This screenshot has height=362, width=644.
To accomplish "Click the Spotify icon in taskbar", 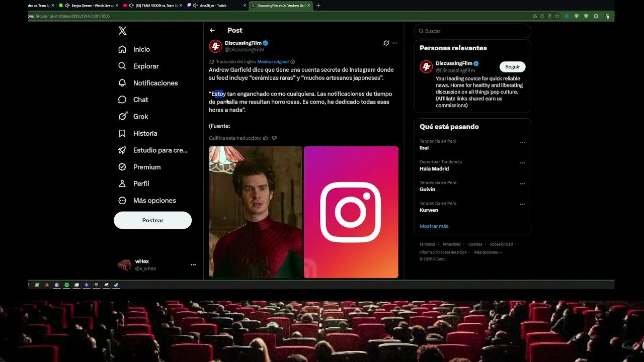I will tap(66, 285).
